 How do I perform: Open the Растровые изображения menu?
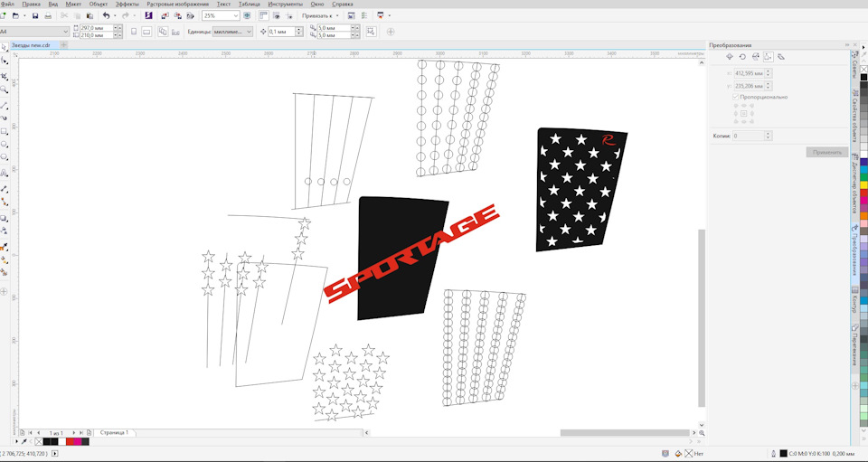[178, 4]
